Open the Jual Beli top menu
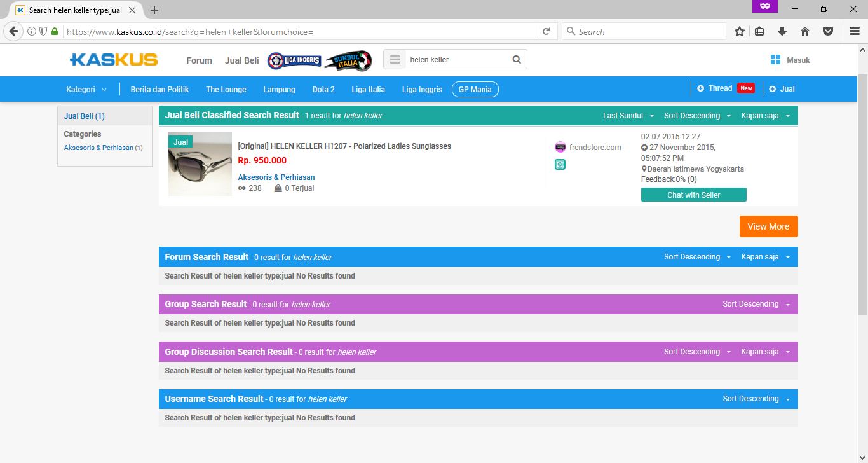This screenshot has height=463, width=868. point(241,60)
